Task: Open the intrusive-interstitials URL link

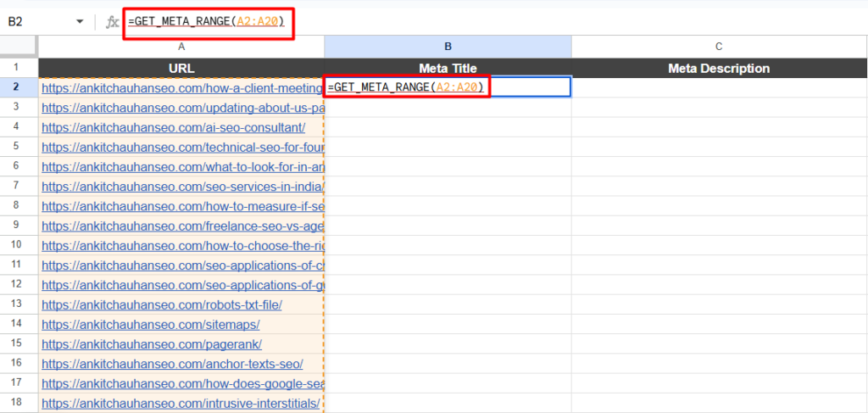Action: (x=181, y=403)
